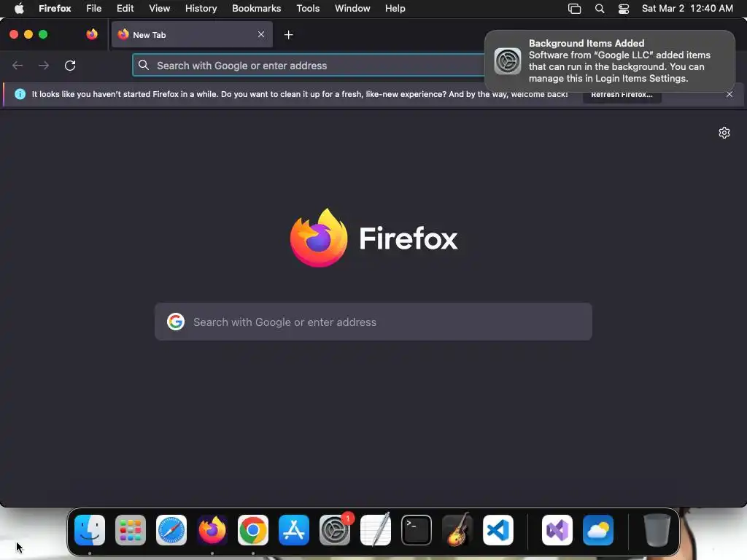Launch Terminal from the Dock
This screenshot has width=747, height=560.
coord(417,530)
